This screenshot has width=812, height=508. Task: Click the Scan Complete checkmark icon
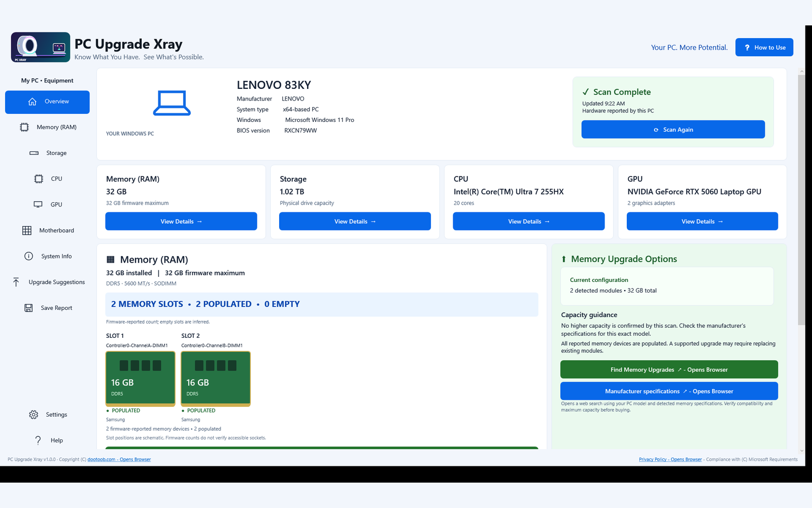coord(586,92)
